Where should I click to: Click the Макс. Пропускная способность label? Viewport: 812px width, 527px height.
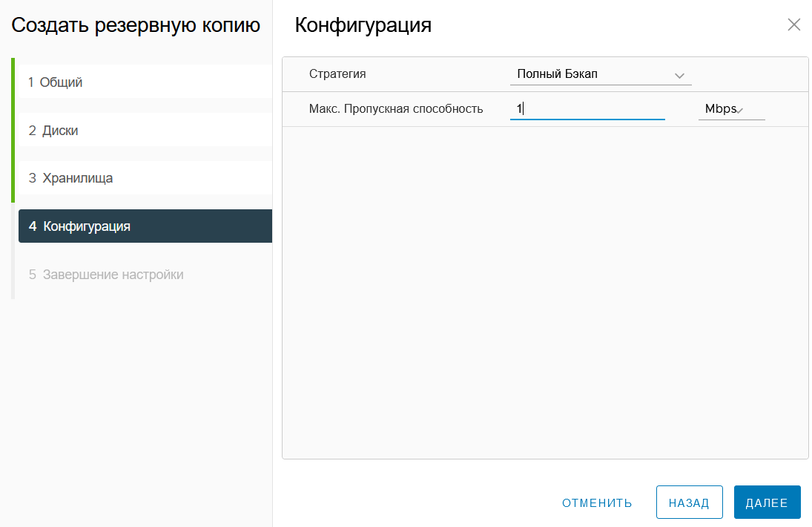tap(396, 109)
